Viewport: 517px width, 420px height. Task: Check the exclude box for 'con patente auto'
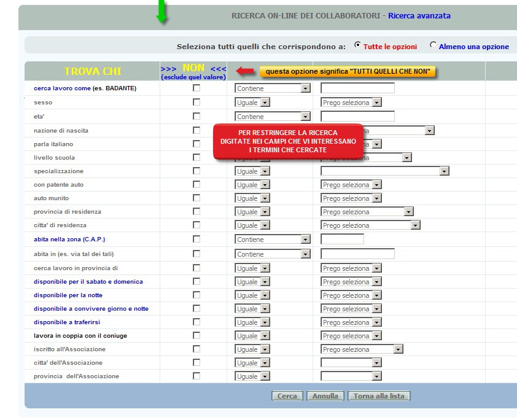click(196, 185)
